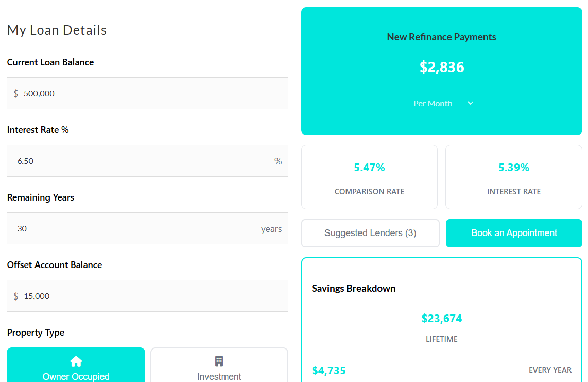This screenshot has height=382, width=588.
Task: Click the dollar sign in Offset Account Balance
Action: [x=15, y=296]
